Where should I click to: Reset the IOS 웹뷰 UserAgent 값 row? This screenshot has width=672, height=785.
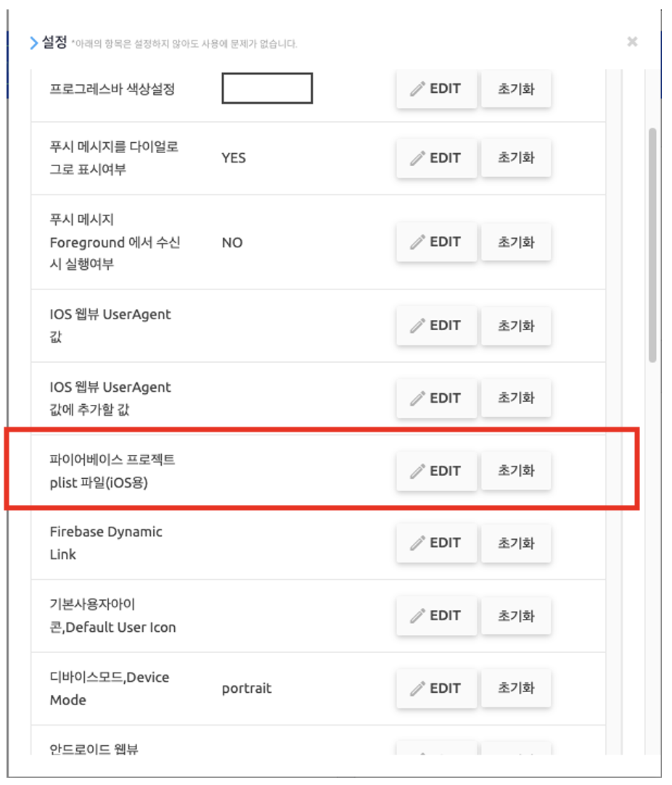tap(516, 326)
